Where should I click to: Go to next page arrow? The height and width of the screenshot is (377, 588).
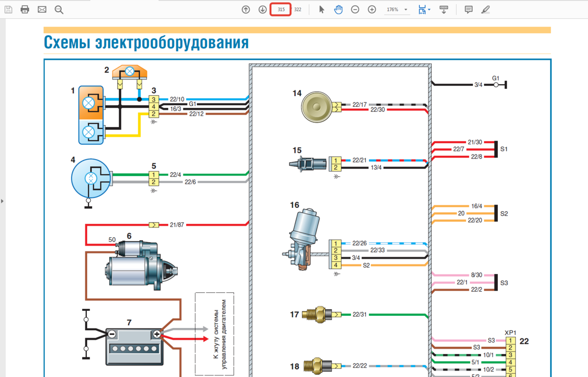pyautogui.click(x=263, y=9)
